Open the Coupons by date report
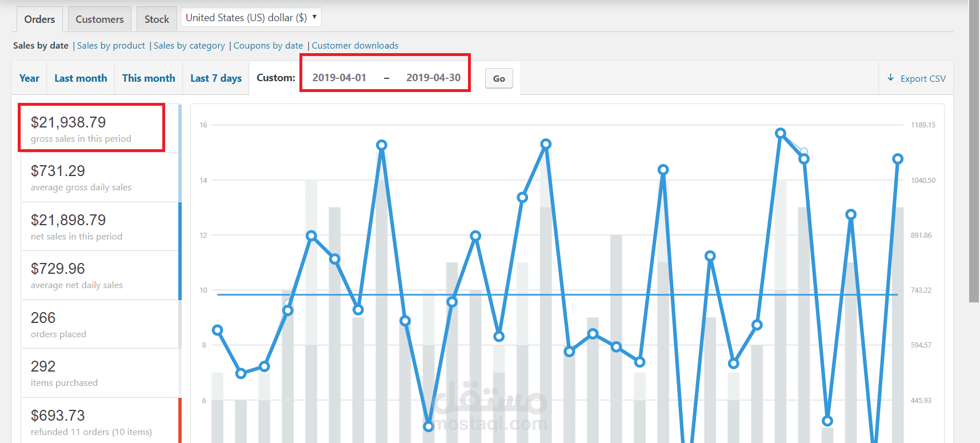980x443 pixels. click(268, 46)
